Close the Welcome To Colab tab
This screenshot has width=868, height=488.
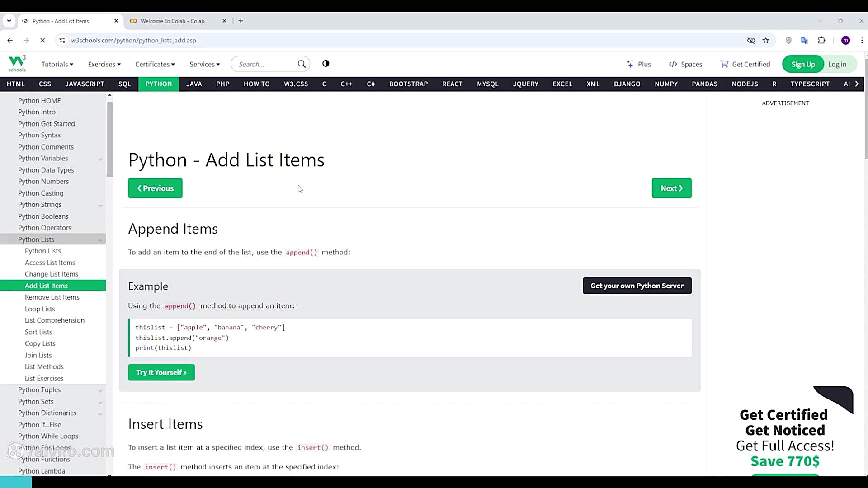pyautogui.click(x=224, y=21)
